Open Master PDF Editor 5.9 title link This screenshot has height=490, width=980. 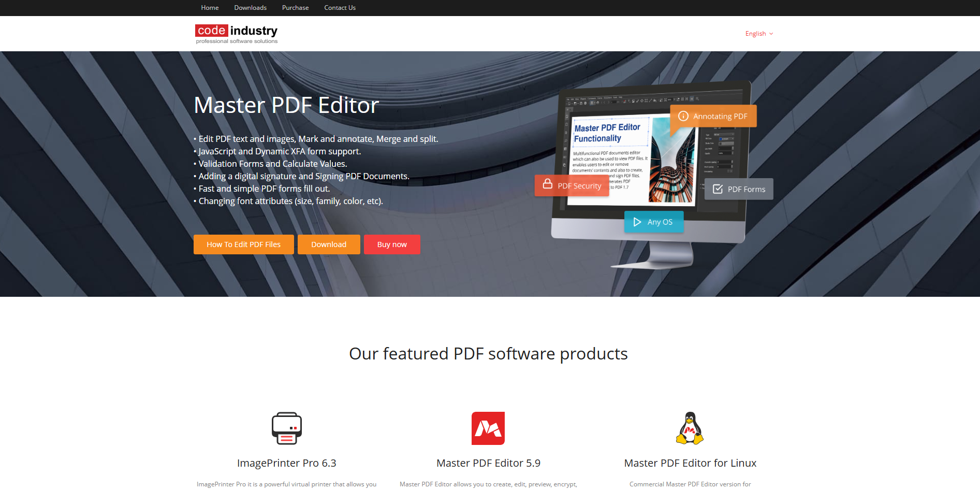click(x=488, y=463)
